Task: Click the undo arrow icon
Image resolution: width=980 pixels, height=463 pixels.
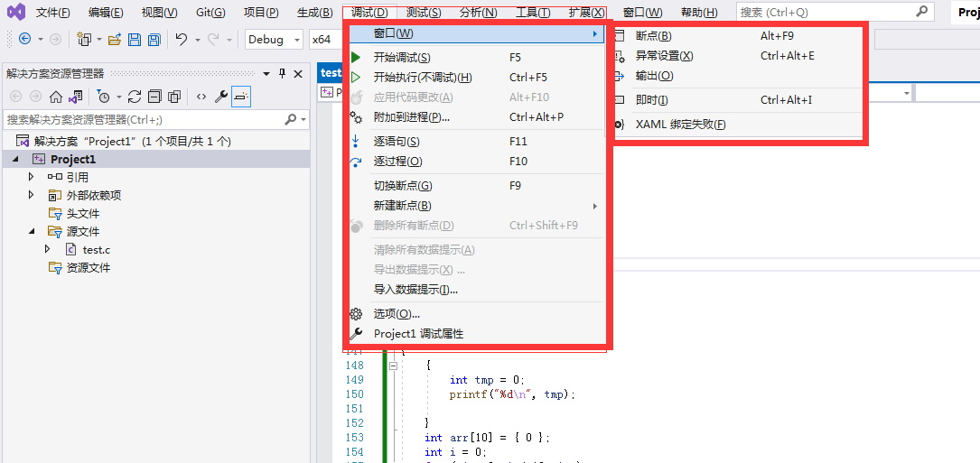Action: point(182,40)
